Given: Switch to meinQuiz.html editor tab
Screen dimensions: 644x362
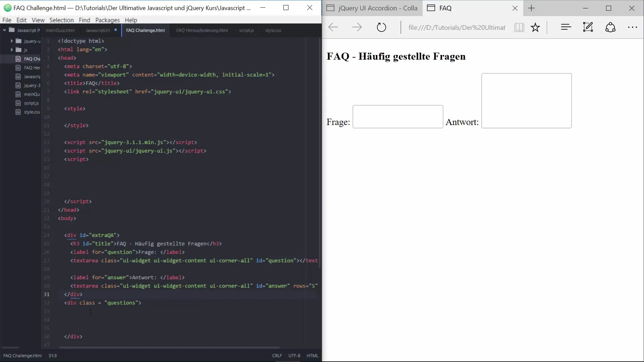Looking at the screenshot, I should [x=60, y=31].
